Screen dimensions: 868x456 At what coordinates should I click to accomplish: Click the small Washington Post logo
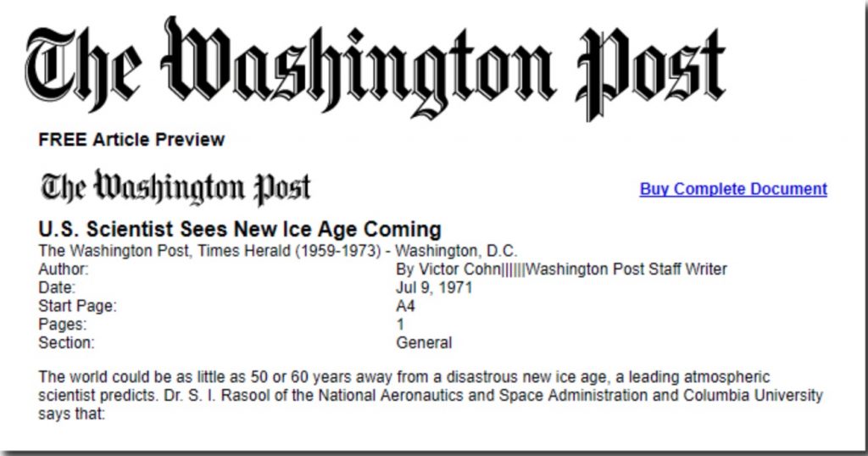(175, 187)
